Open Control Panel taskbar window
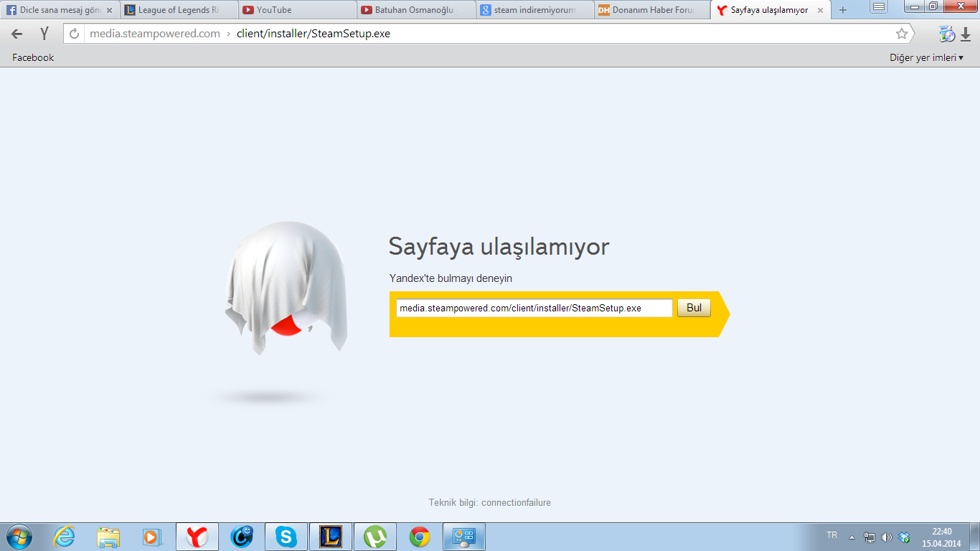This screenshot has height=551, width=980. 464,537
